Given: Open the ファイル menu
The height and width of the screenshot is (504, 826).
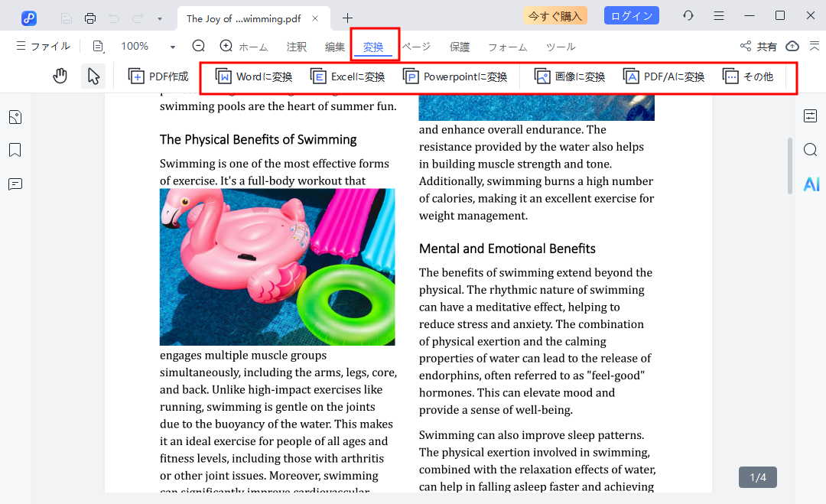Looking at the screenshot, I should click(43, 47).
